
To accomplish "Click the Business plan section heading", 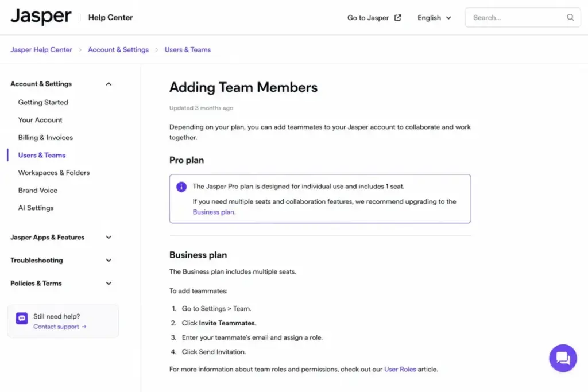I will tap(198, 255).
